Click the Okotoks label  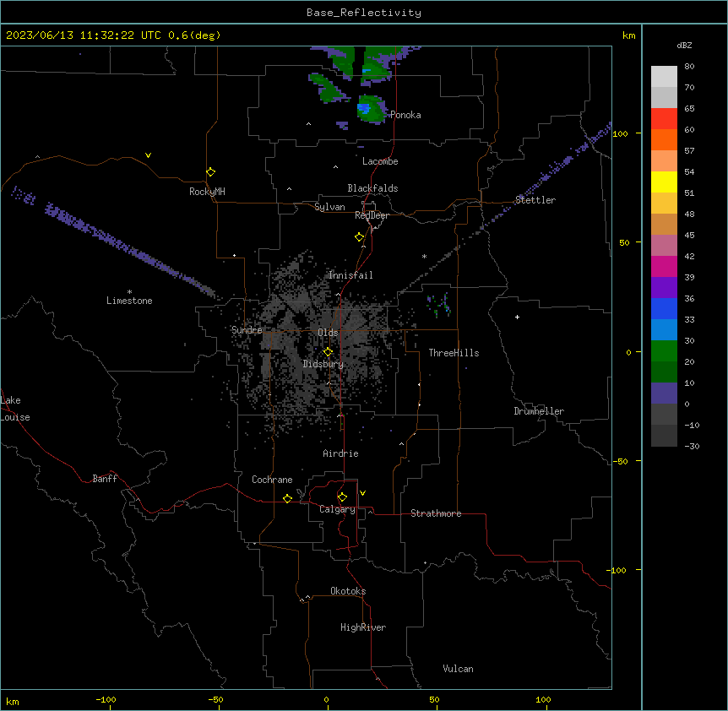[x=348, y=591]
